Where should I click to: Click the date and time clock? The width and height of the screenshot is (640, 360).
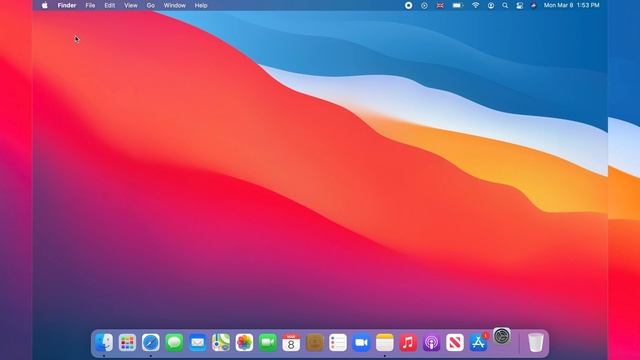pyautogui.click(x=571, y=5)
